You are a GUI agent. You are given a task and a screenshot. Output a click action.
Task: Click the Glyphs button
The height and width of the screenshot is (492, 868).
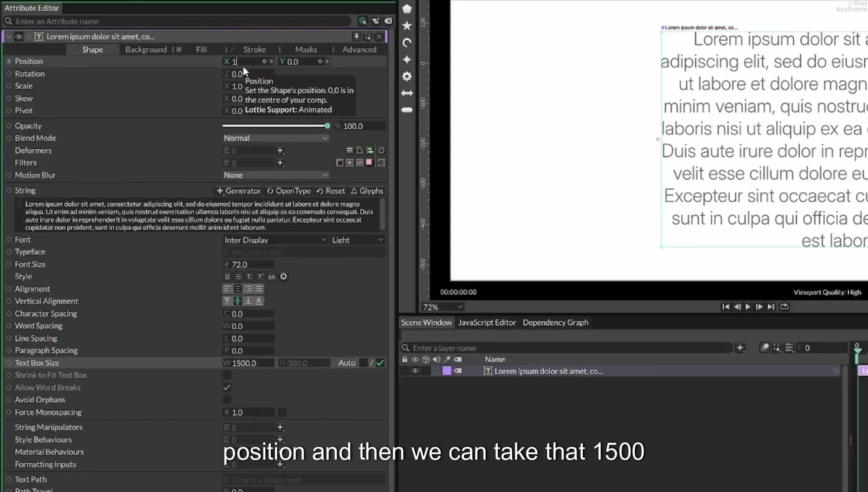(x=367, y=191)
